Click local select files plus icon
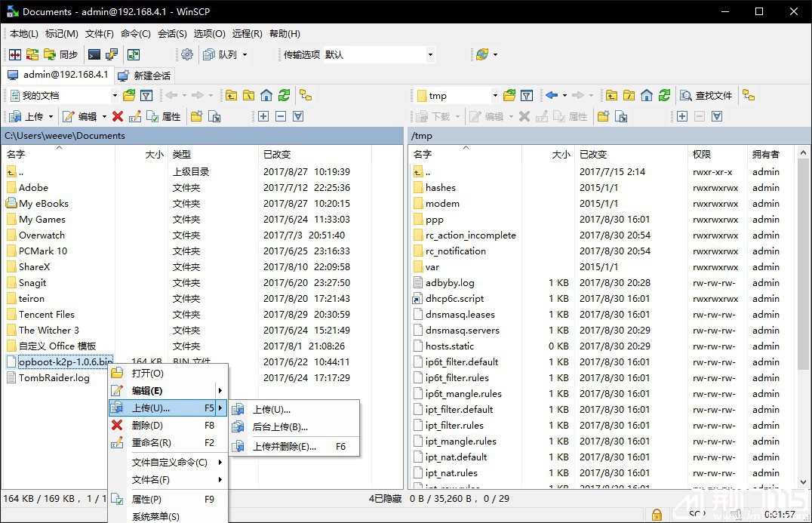 click(x=263, y=116)
